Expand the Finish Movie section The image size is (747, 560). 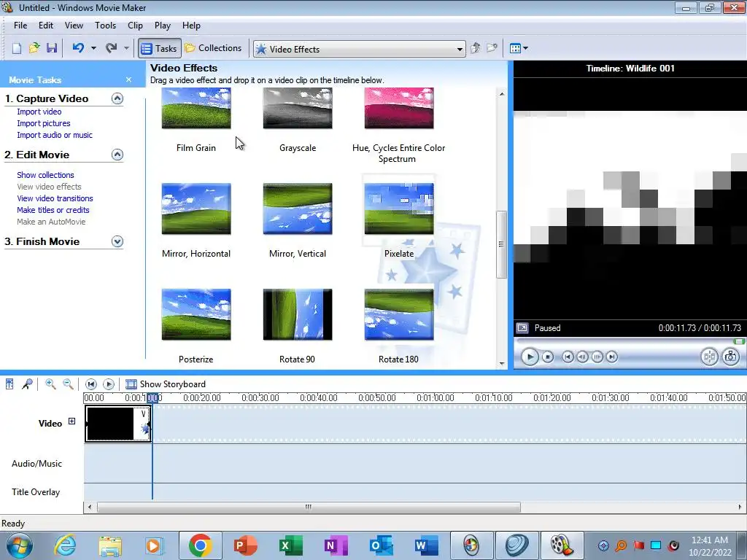(x=117, y=241)
